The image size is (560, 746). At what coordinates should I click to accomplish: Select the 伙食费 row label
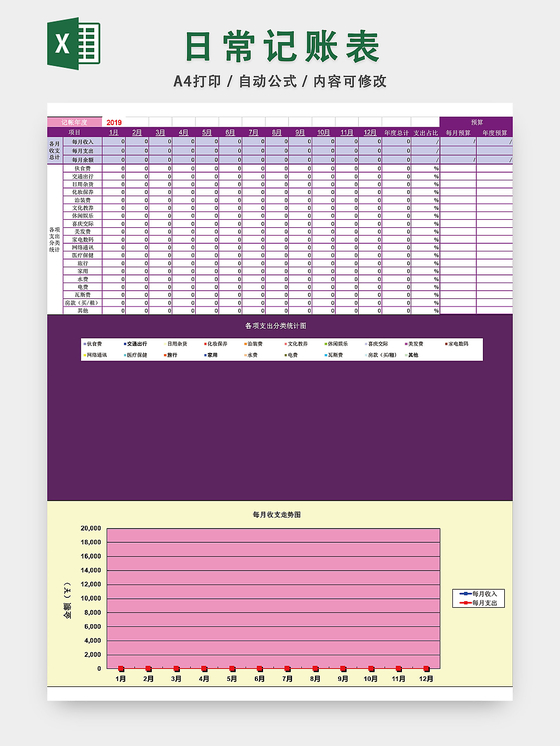coord(83,168)
